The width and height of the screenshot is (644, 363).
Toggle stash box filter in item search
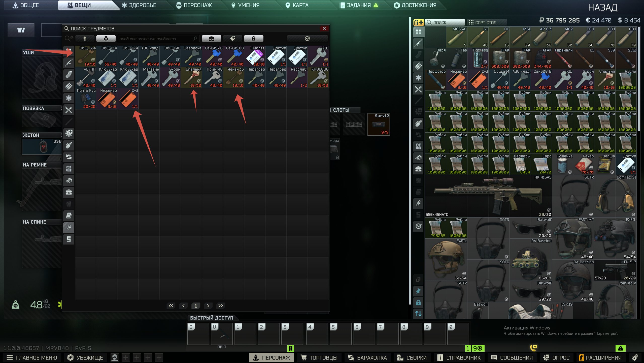(x=106, y=39)
